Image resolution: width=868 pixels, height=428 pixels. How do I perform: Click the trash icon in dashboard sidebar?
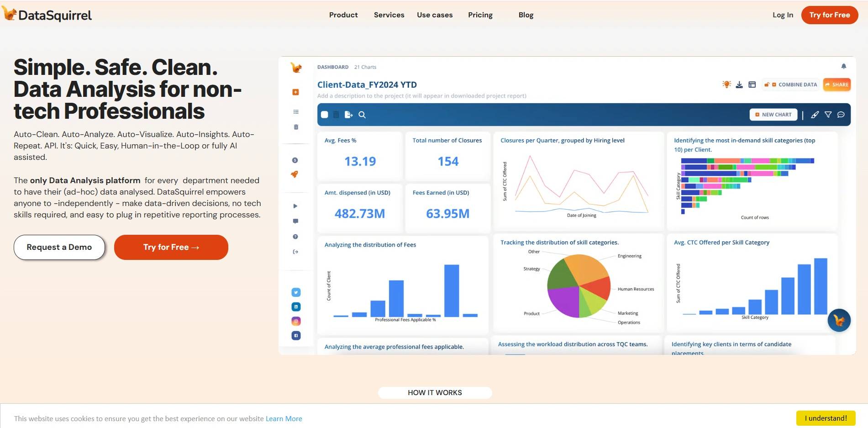[x=296, y=127]
